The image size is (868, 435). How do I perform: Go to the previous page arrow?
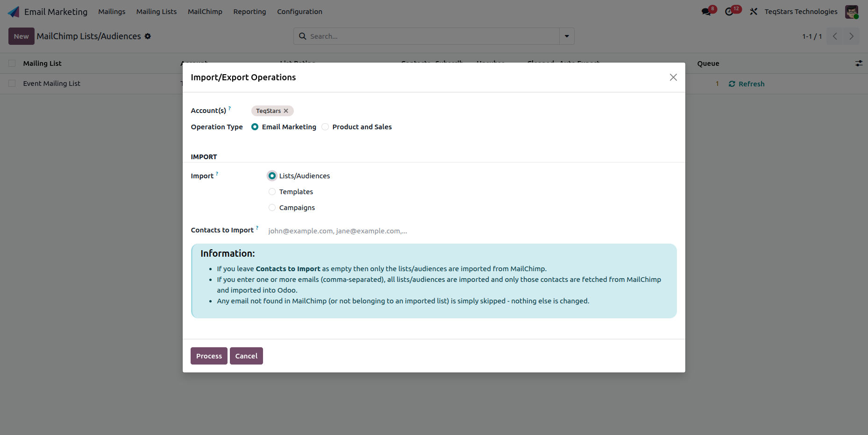(835, 36)
